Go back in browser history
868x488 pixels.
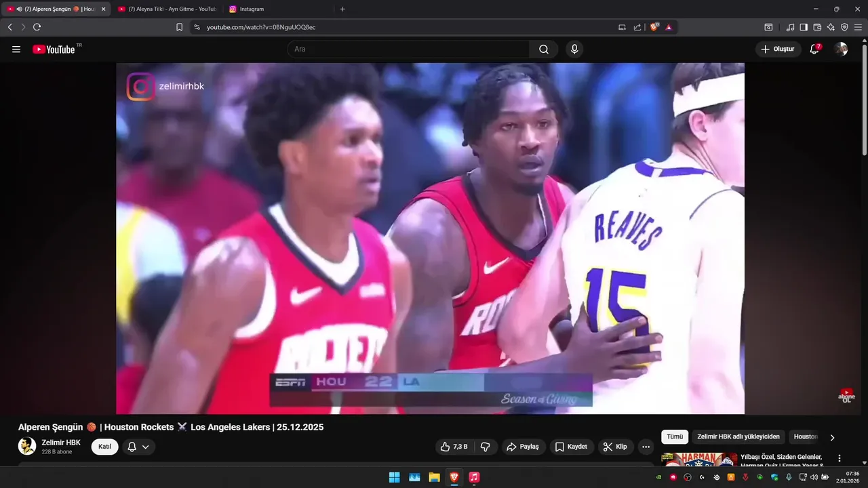(9, 27)
